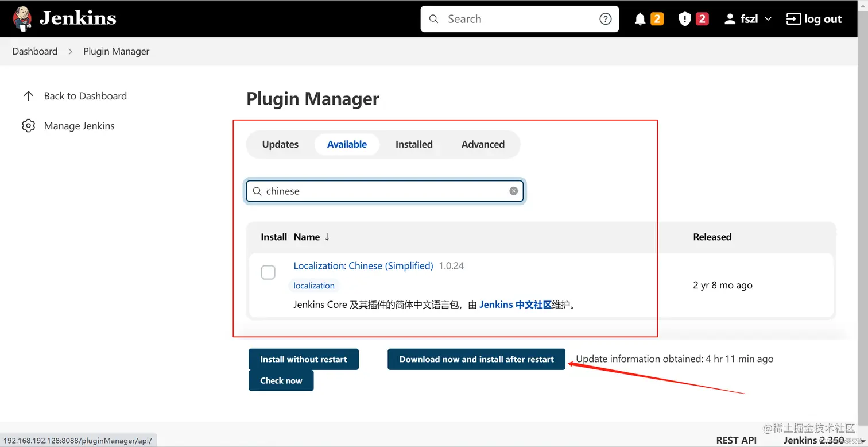
Task: Click the Jenkins title text in header
Action: pyautogui.click(x=77, y=19)
